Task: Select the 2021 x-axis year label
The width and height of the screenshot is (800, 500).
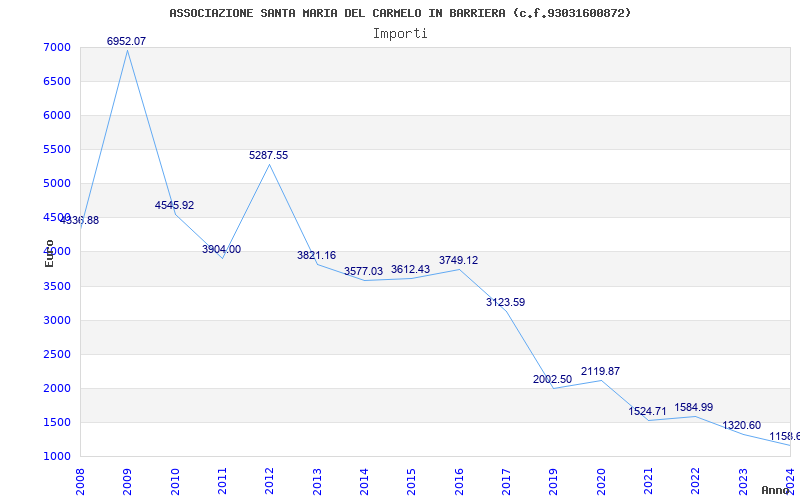Action: coord(648,482)
